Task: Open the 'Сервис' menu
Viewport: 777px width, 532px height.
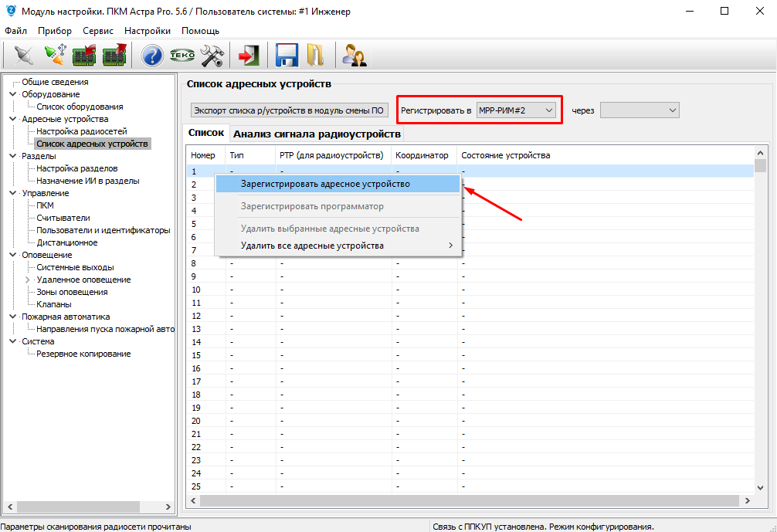Action: click(97, 31)
